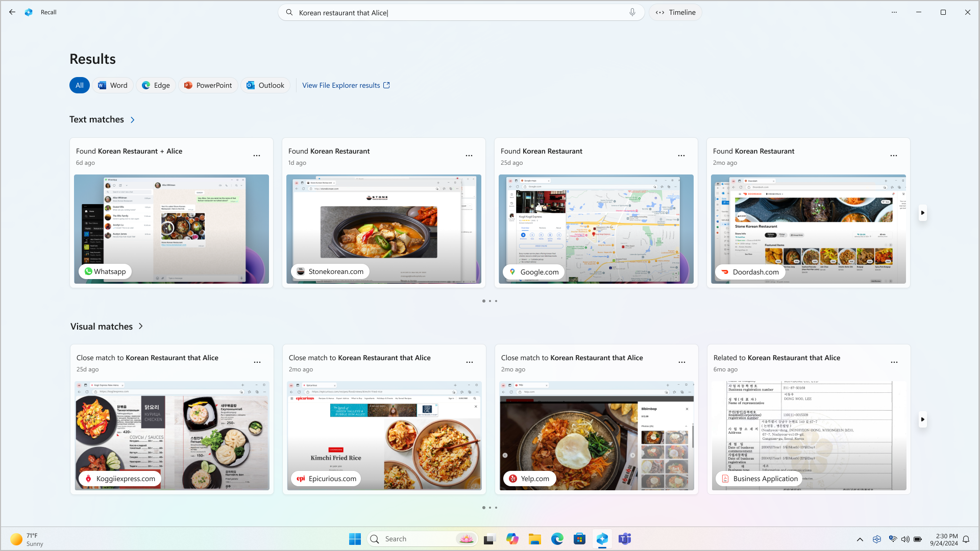Image resolution: width=980 pixels, height=551 pixels.
Task: Expand the Text matches section
Action: coord(133,120)
